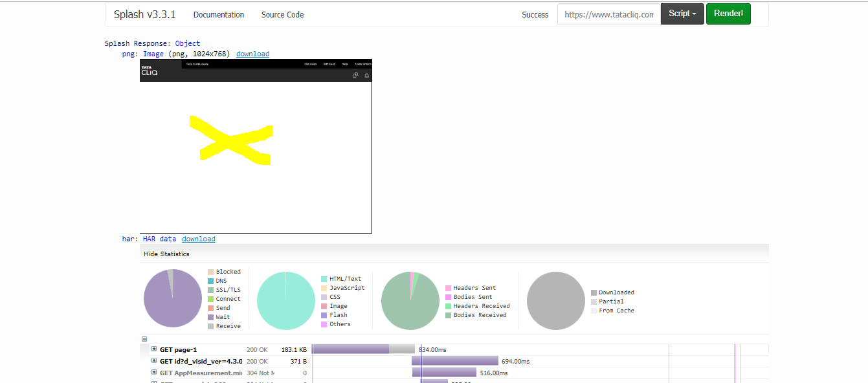Open the Documentation link
Screen dimensions: 868x383
pos(219,14)
